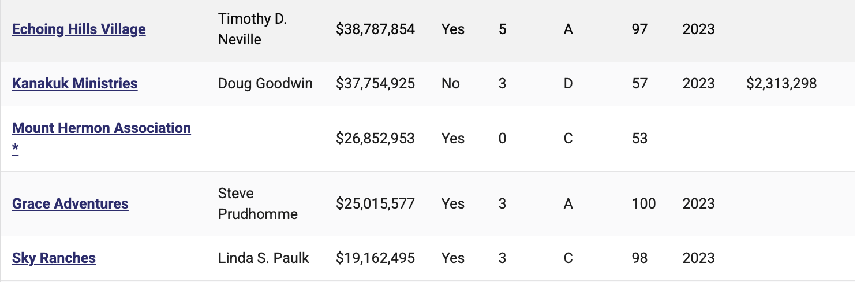868x282 pixels.
Task: Select the Doug Goodwin name cell
Action: (x=265, y=83)
